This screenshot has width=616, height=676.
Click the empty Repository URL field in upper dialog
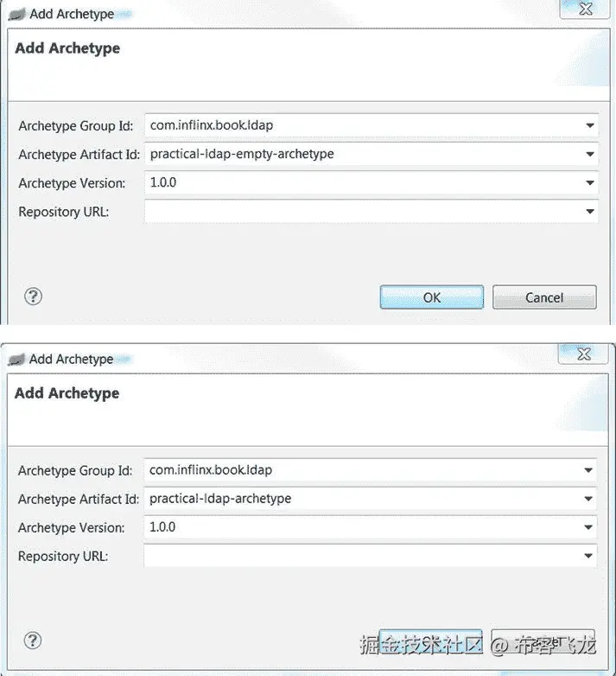point(363,212)
